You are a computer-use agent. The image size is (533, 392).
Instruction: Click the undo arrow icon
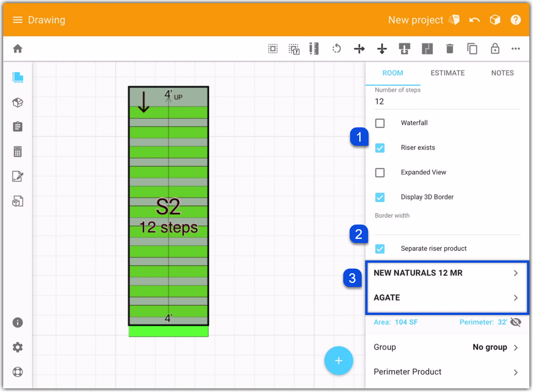tap(474, 20)
